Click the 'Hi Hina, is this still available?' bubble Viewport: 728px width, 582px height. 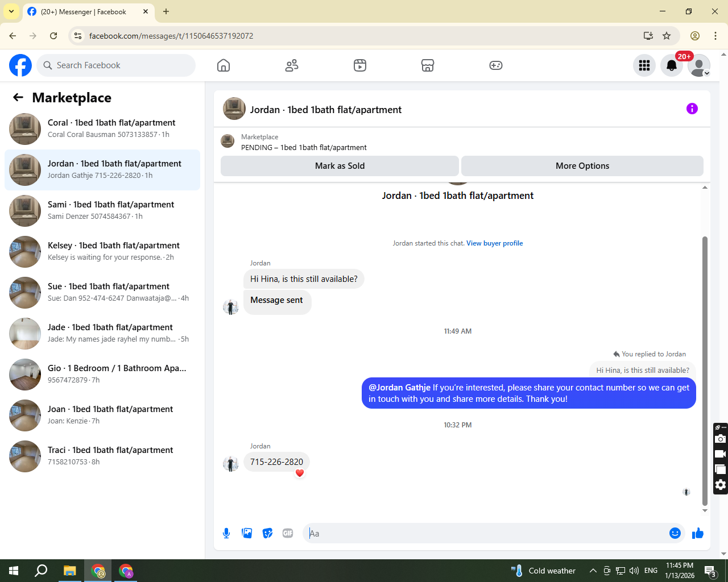click(x=304, y=279)
